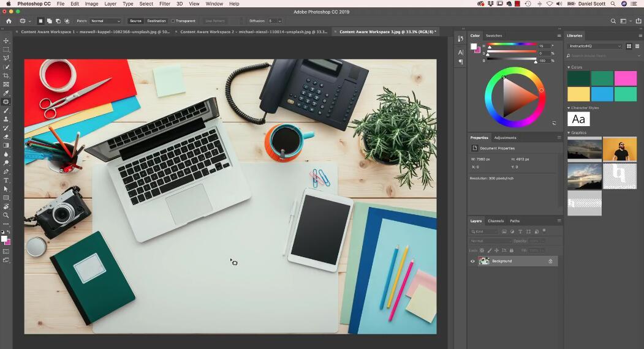Click the Background layer lock icon
This screenshot has width=644, height=349.
point(550,261)
